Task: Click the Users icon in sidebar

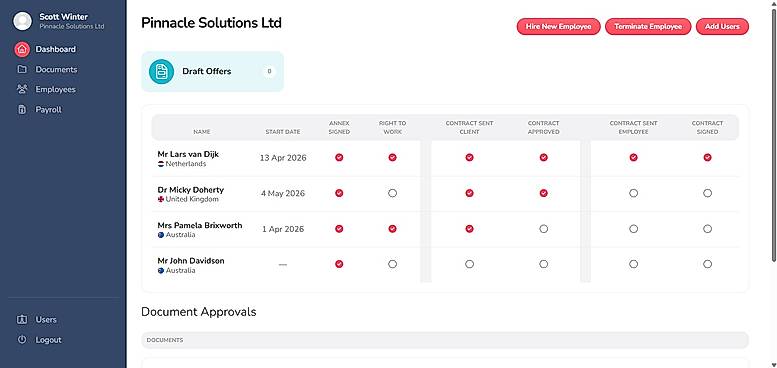Action: (x=22, y=319)
